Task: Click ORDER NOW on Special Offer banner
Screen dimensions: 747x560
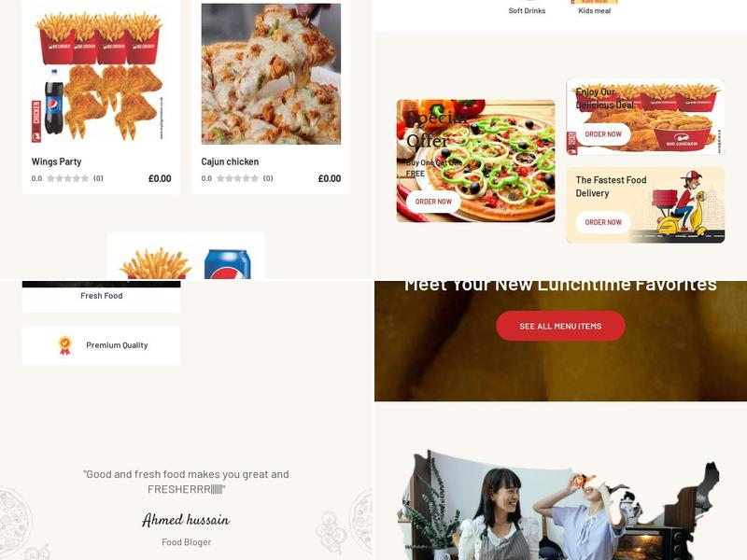Action: click(433, 202)
